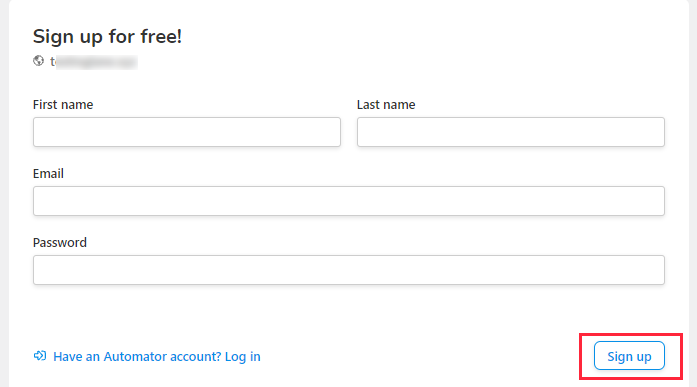Click the globe icon beside the site address
This screenshot has height=387, width=697.
(x=39, y=61)
